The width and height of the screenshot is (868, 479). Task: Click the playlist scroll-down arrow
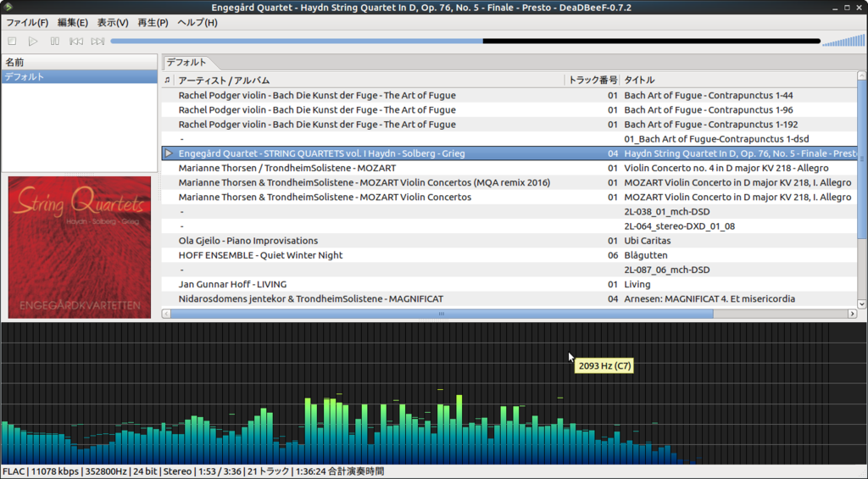click(x=862, y=304)
